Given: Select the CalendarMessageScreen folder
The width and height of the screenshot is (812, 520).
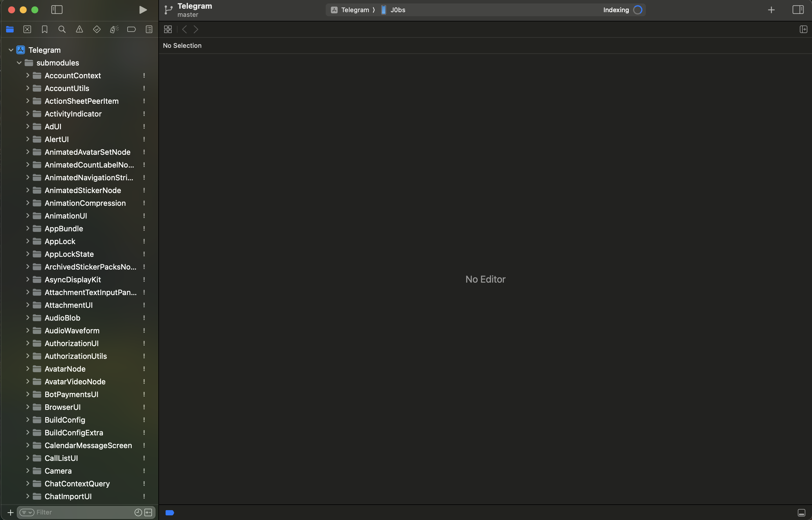Looking at the screenshot, I should tap(79, 446).
